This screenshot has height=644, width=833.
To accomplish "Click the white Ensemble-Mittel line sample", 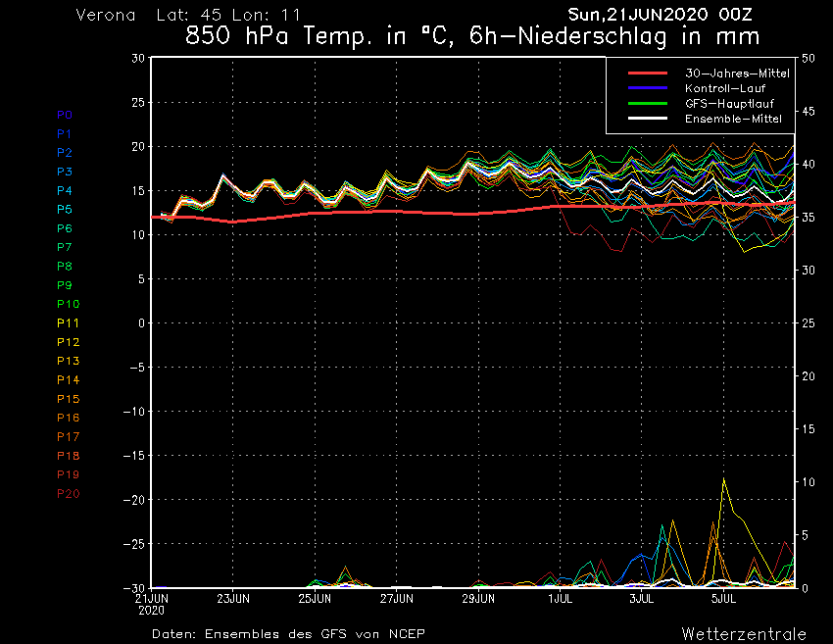I will [648, 119].
